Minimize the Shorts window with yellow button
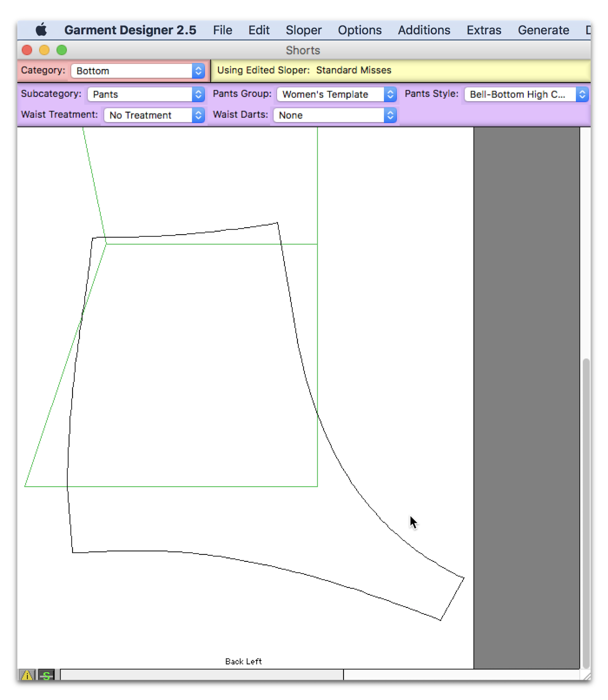The width and height of the screenshot is (608, 700). 45,50
